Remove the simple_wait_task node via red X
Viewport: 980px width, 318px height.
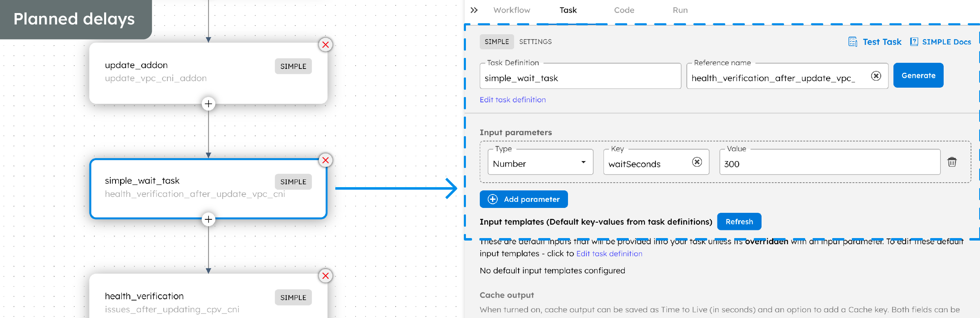coord(325,160)
